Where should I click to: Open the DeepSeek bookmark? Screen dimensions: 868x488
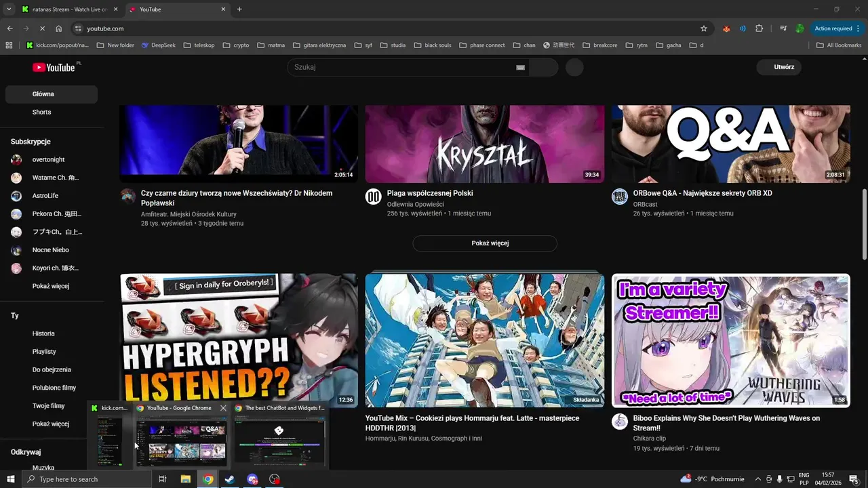[x=158, y=45]
